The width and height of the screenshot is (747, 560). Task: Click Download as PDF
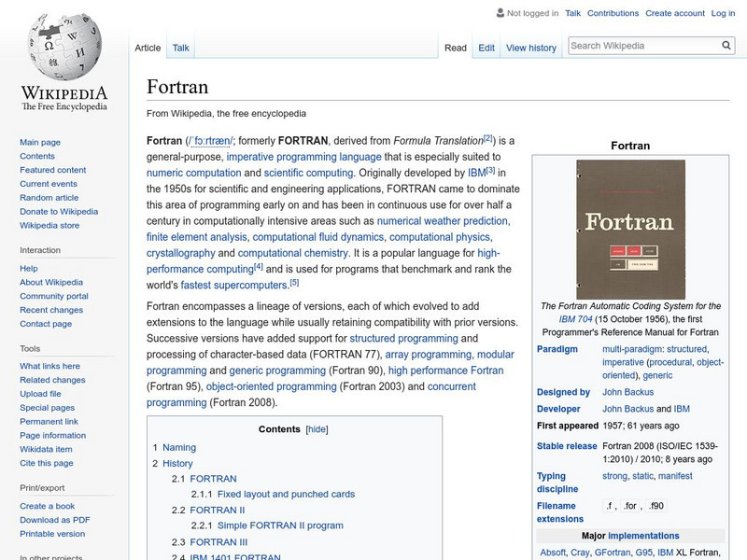click(x=55, y=520)
